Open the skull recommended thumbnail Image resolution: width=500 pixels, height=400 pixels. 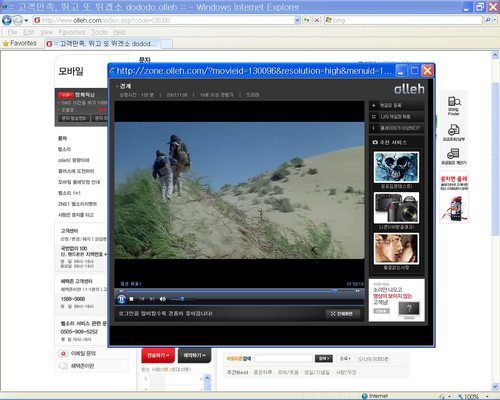click(x=396, y=167)
